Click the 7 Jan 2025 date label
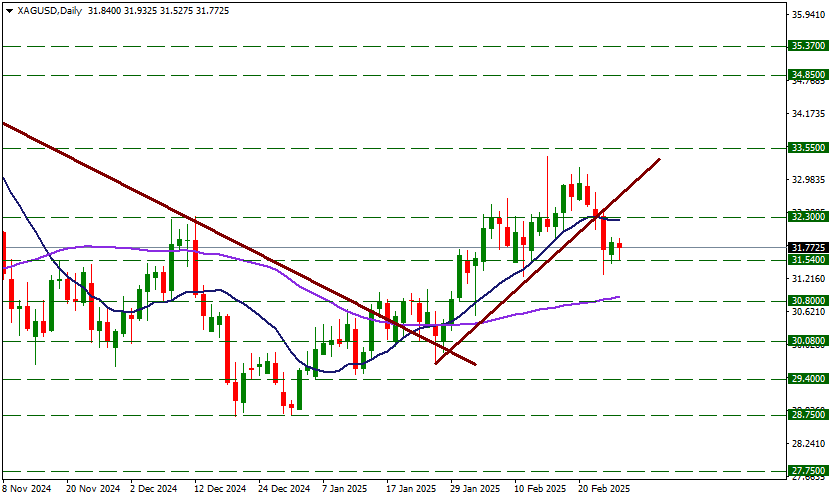Viewport: 832px width, 500px height. 344,488
